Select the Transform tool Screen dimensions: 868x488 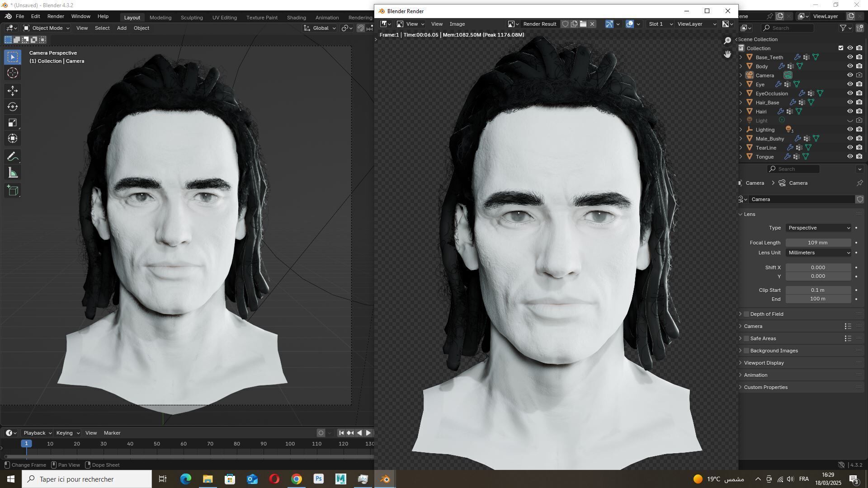(13, 138)
